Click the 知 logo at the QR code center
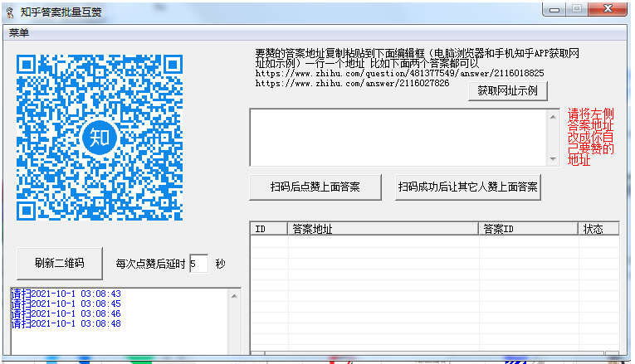635x364 pixels. tap(100, 136)
